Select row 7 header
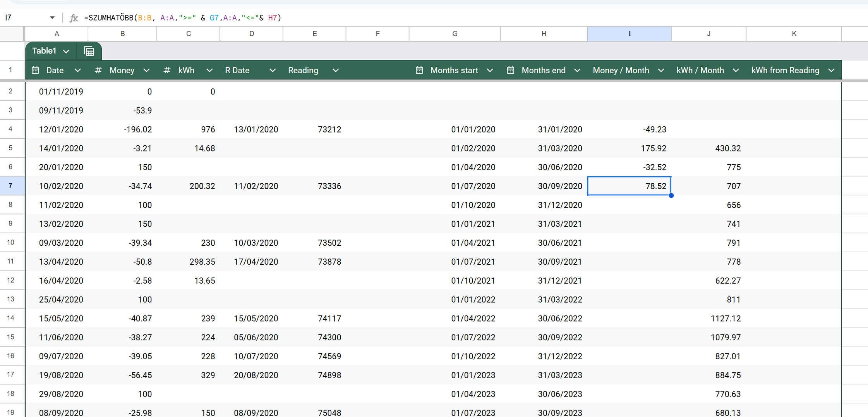The height and width of the screenshot is (417, 868). (x=11, y=186)
